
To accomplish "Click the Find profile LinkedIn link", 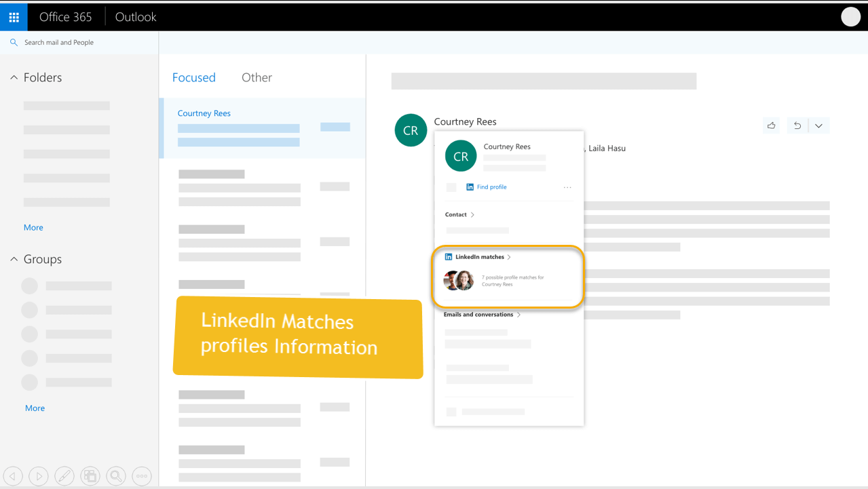I will pyautogui.click(x=491, y=187).
